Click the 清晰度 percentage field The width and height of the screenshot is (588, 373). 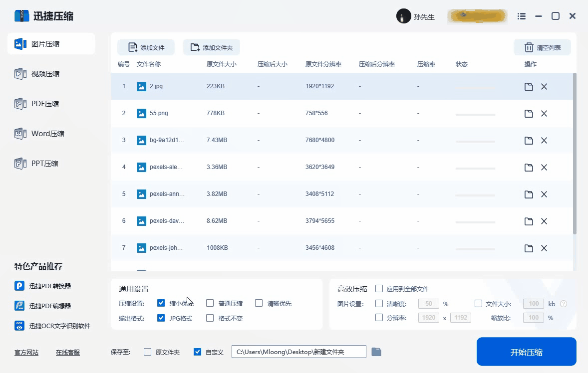[x=429, y=304]
